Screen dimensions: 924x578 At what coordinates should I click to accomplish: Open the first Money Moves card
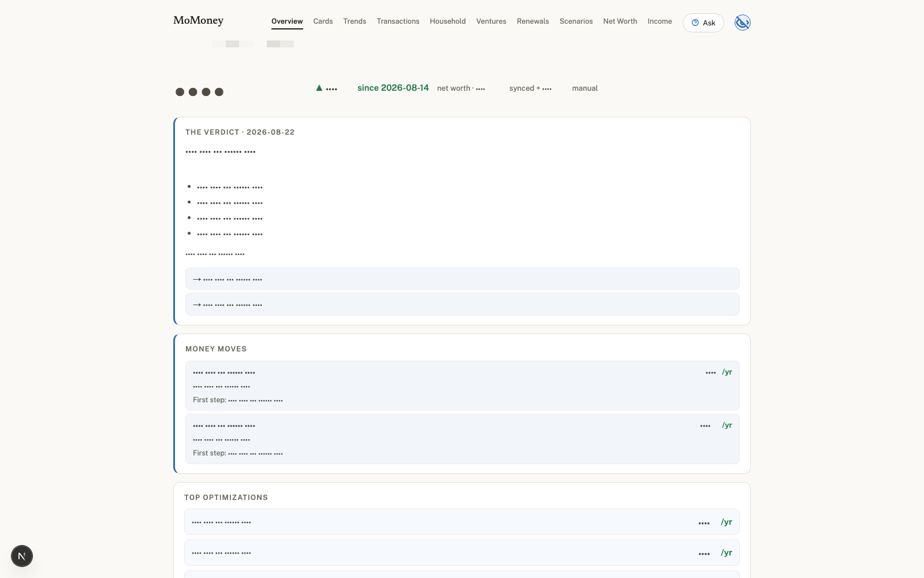pos(462,386)
